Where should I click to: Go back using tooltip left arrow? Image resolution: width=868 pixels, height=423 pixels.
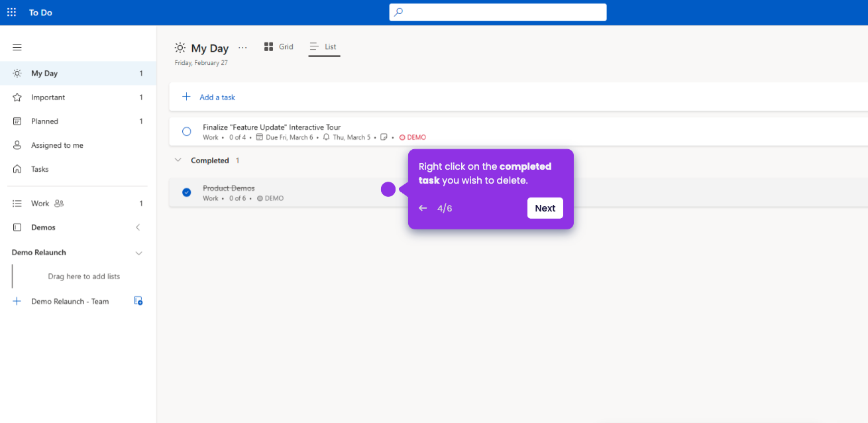(423, 208)
